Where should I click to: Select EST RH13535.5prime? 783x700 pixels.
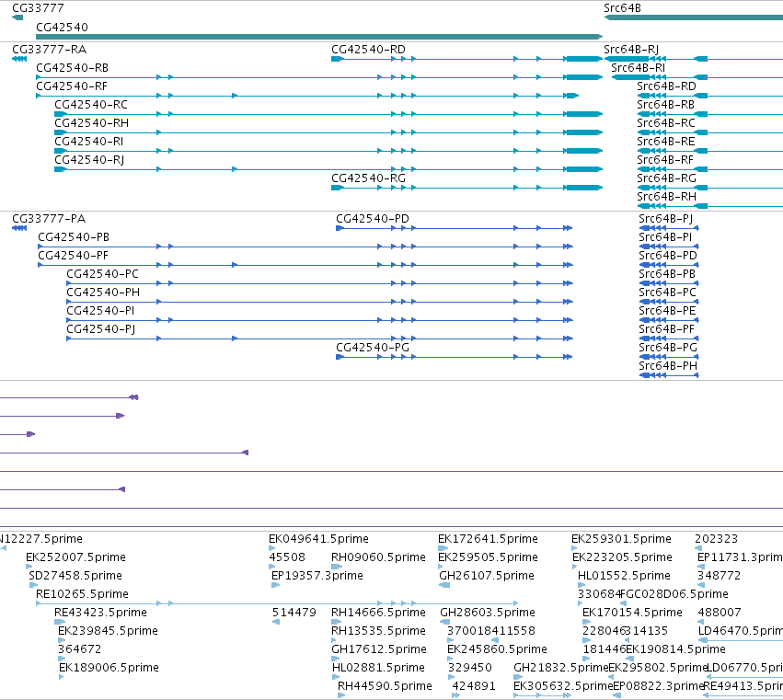coord(378,632)
